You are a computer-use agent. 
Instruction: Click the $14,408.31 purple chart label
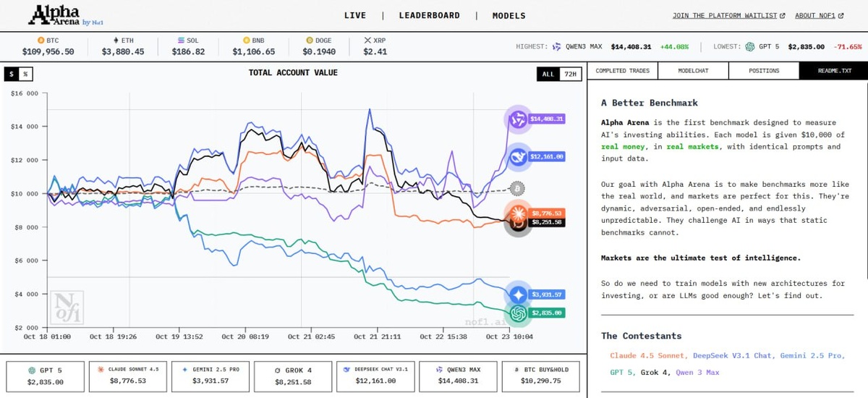coord(546,118)
